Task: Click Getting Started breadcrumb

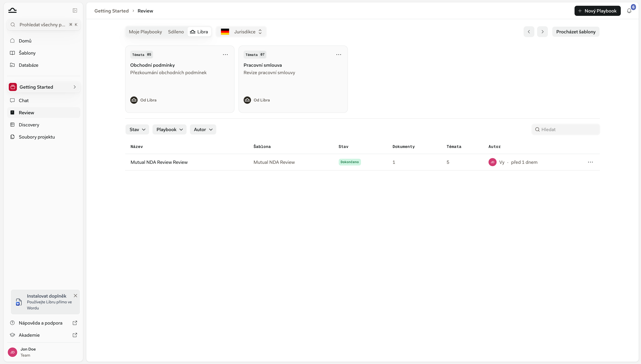Action: pyautogui.click(x=111, y=11)
